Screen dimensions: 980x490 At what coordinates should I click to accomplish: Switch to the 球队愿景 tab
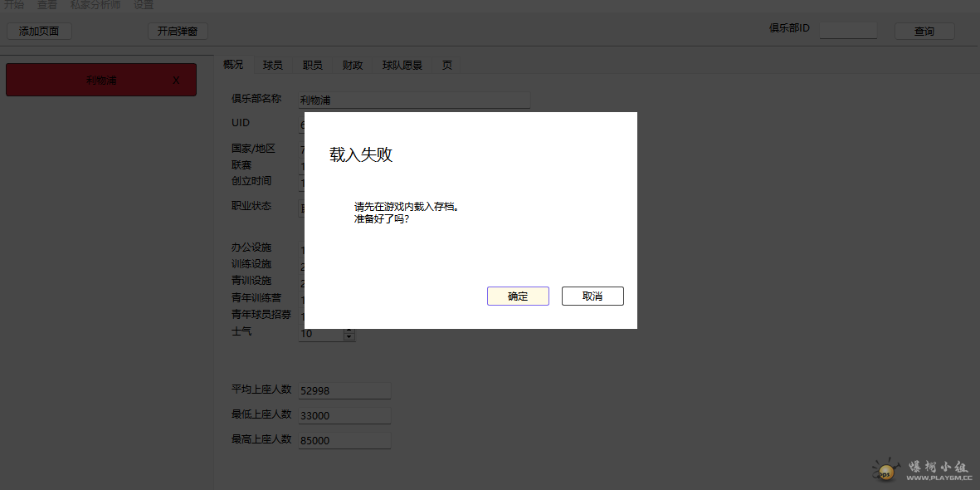coord(402,65)
